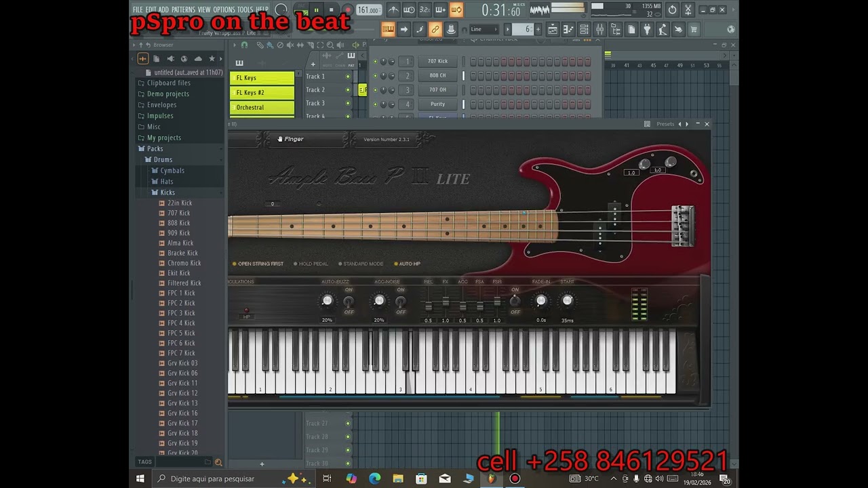Select the orange piano keyboard typing icon
The width and height of the screenshot is (868, 488).
(388, 29)
